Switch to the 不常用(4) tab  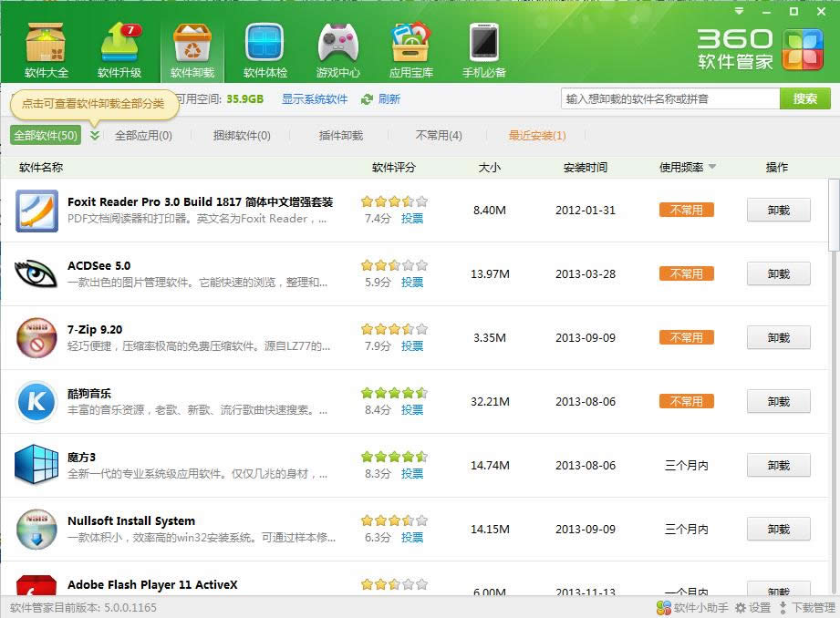click(x=439, y=136)
